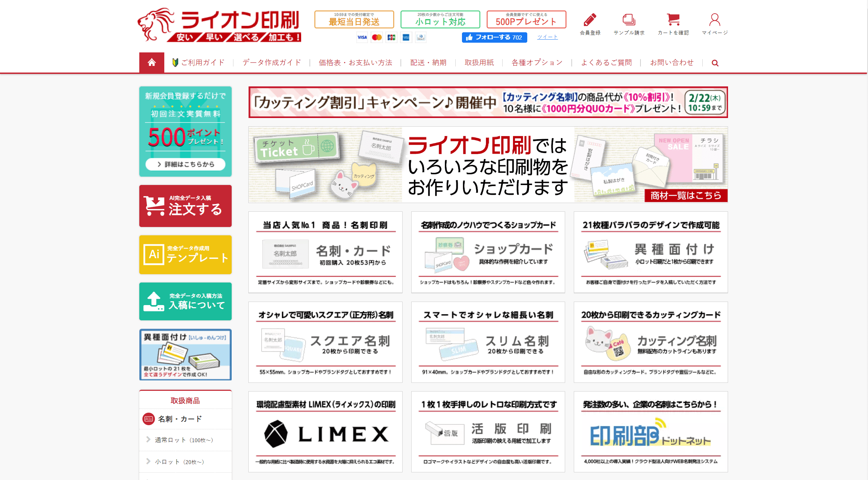Click the Visa payment card icon
The height and width of the screenshot is (480, 868).
pyautogui.click(x=362, y=37)
